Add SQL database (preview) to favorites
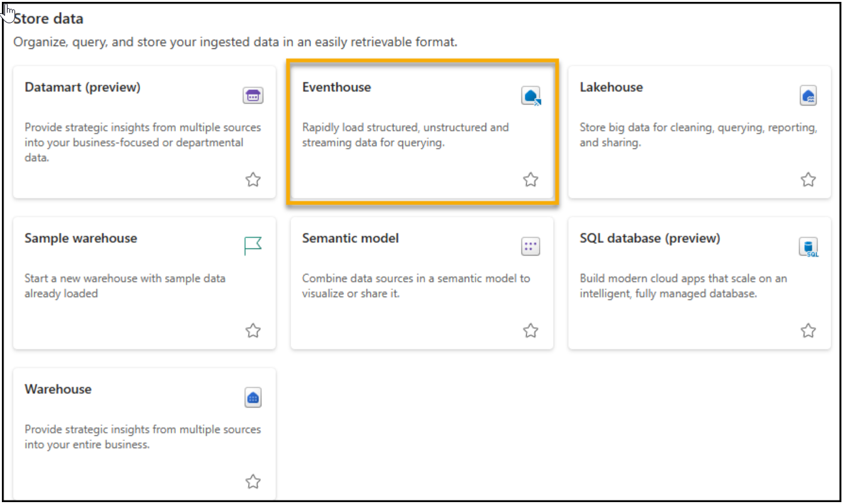This screenshot has height=504, width=842. (808, 330)
